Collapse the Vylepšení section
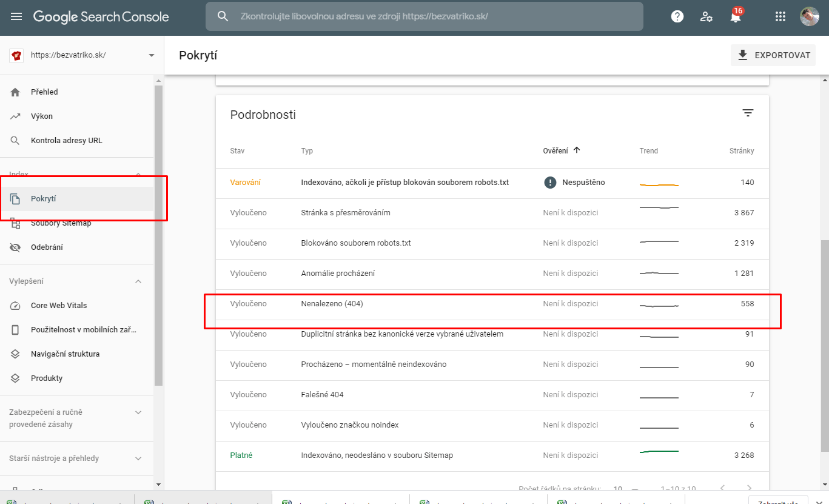Image resolution: width=829 pixels, height=504 pixels. click(138, 281)
